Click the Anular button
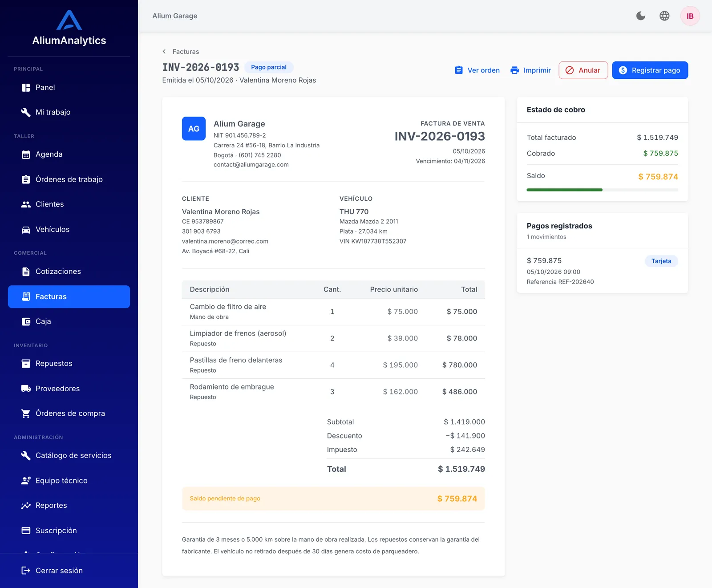This screenshot has height=588, width=712. coord(583,70)
